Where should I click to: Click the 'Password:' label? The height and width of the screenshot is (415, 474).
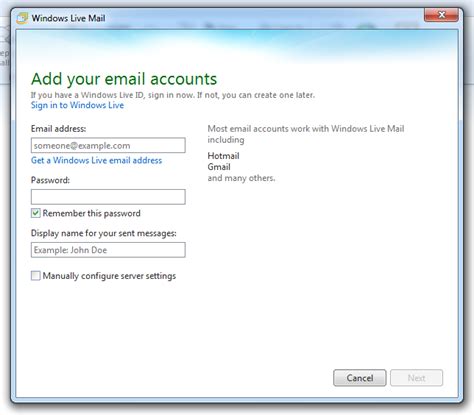point(50,180)
